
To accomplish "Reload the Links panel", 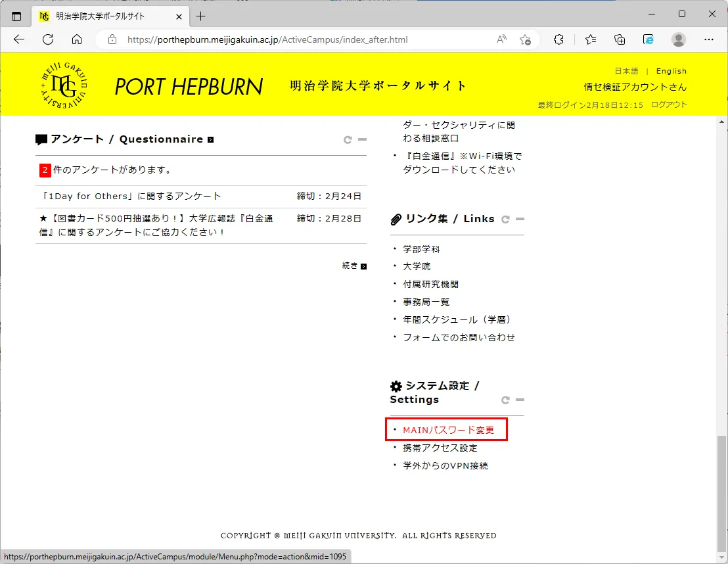I will click(505, 219).
